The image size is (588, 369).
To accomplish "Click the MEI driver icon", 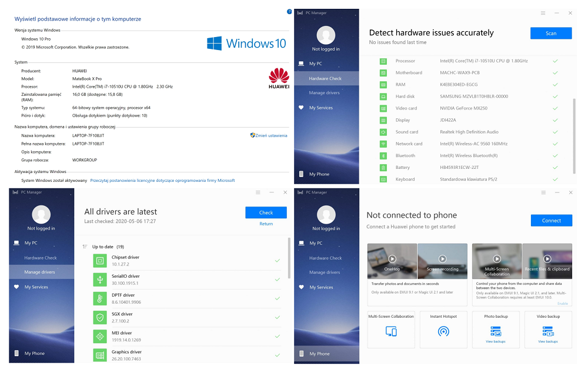I will pyautogui.click(x=100, y=337).
